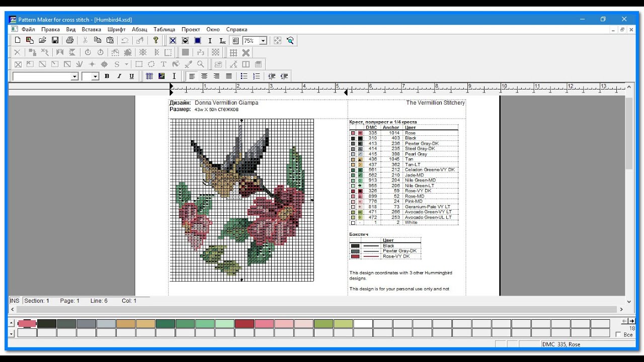
Task: Switch to stitch view mode
Action: point(173,41)
